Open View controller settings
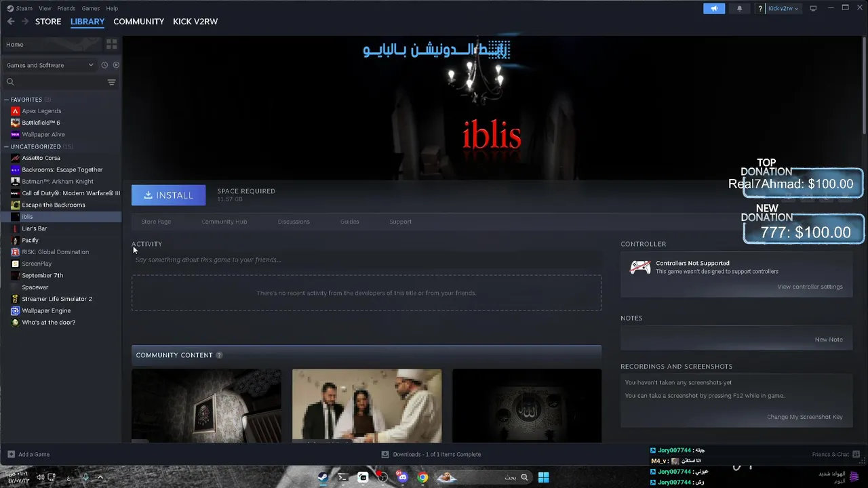 (810, 287)
